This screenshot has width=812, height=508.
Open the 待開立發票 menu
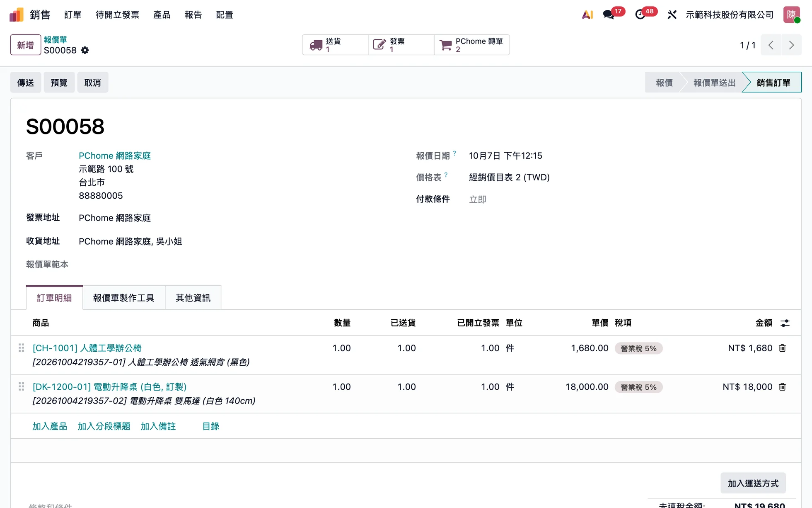(x=117, y=15)
